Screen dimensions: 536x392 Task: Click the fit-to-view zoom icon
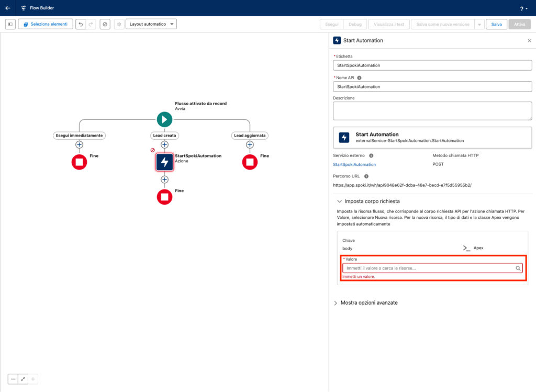[x=23, y=379]
